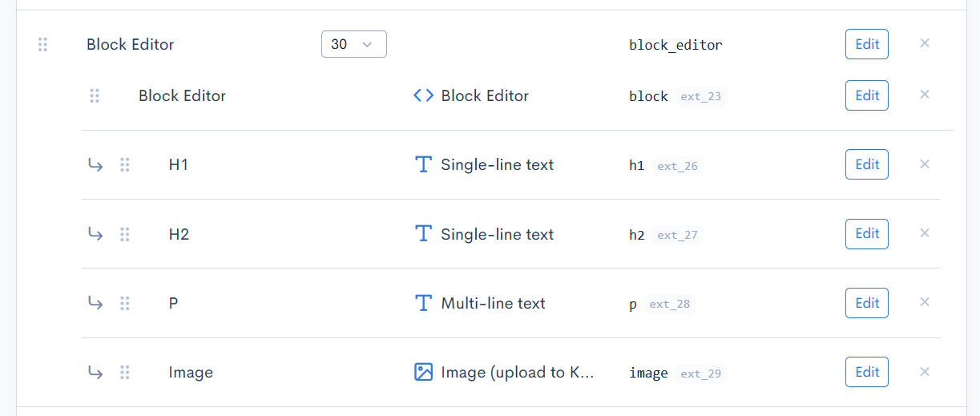
Task: Edit the h1 field
Action: pyautogui.click(x=867, y=164)
